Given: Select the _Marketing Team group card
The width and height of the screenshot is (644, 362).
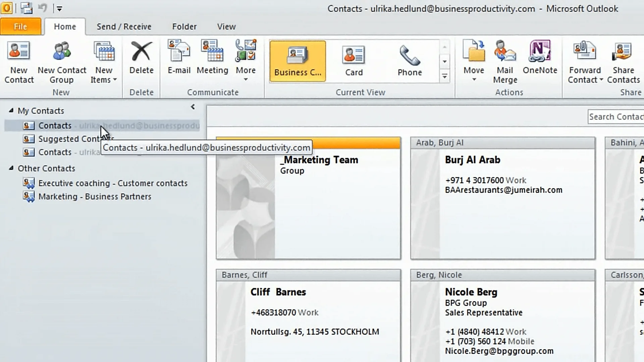Looking at the screenshot, I should pos(308,198).
